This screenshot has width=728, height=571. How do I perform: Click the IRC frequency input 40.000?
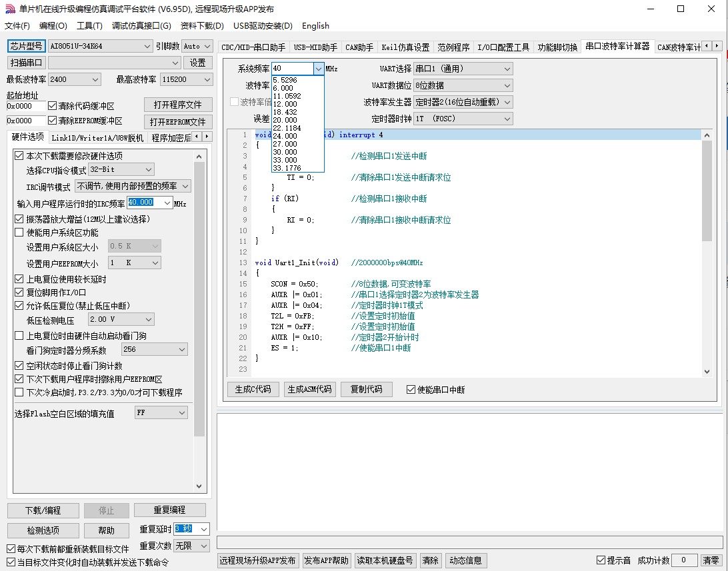point(145,203)
